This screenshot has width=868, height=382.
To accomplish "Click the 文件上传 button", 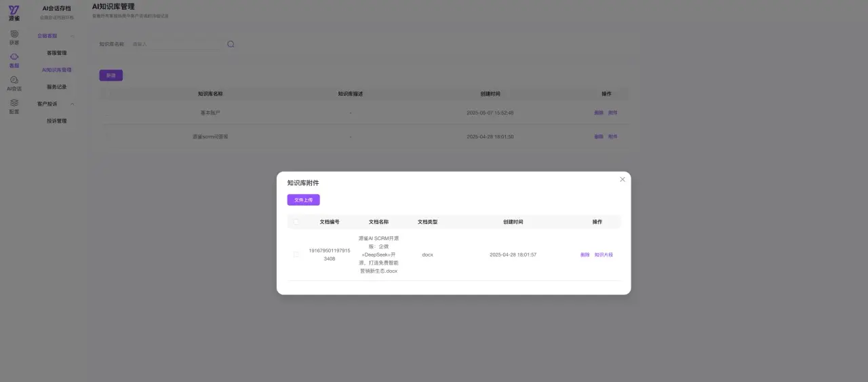I will pyautogui.click(x=303, y=200).
